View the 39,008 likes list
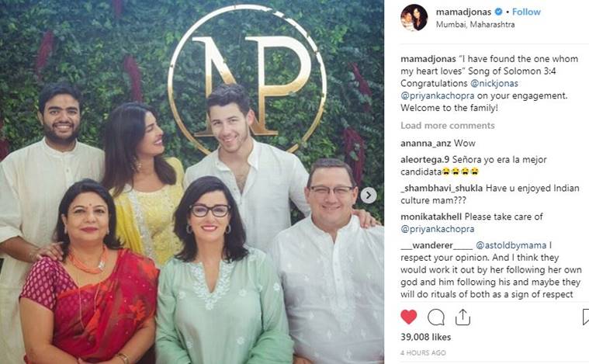 coord(425,337)
